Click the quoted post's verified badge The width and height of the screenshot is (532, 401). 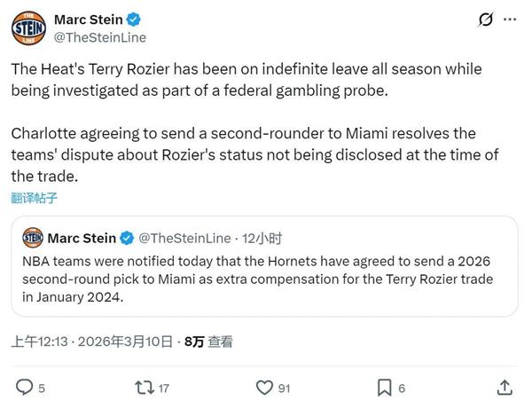tap(127, 238)
